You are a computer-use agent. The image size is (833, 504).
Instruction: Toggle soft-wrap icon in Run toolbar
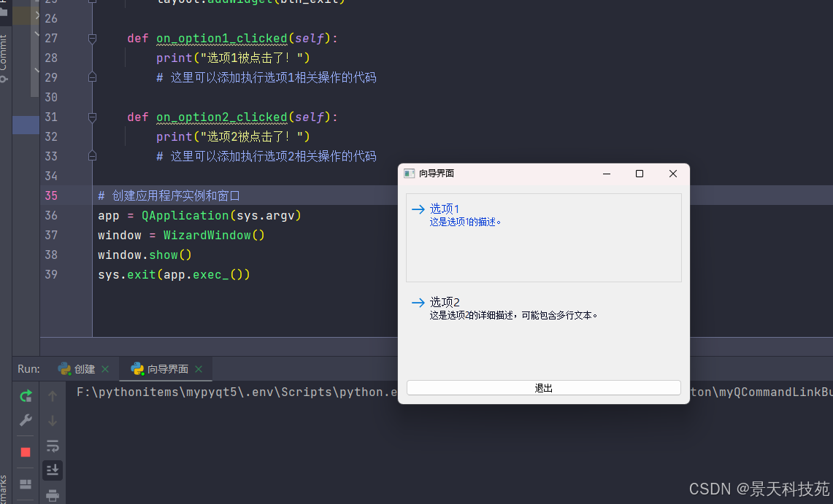point(53,446)
